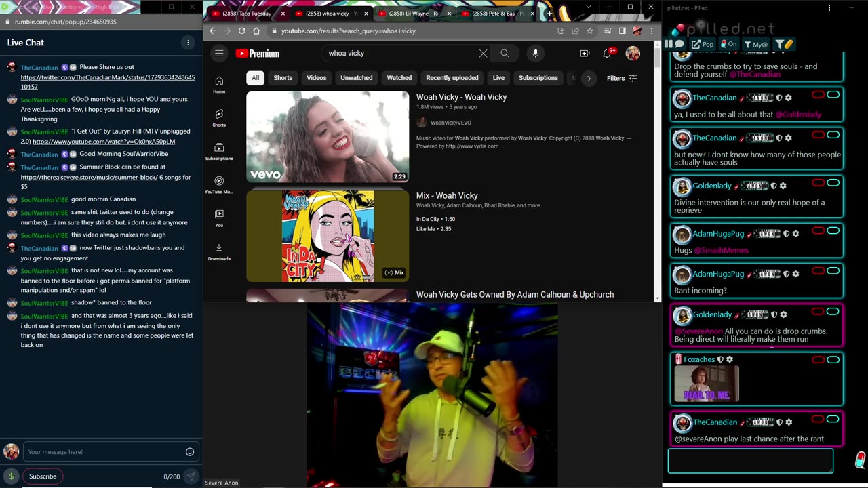Open emoji picker in Rumble chat
The width and height of the screenshot is (868, 488).
pos(190,452)
